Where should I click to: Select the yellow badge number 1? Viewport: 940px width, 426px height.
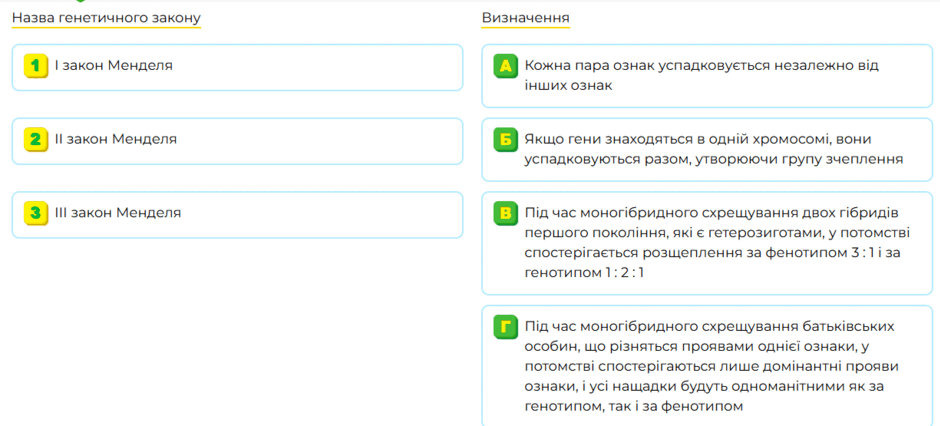pyautogui.click(x=35, y=66)
